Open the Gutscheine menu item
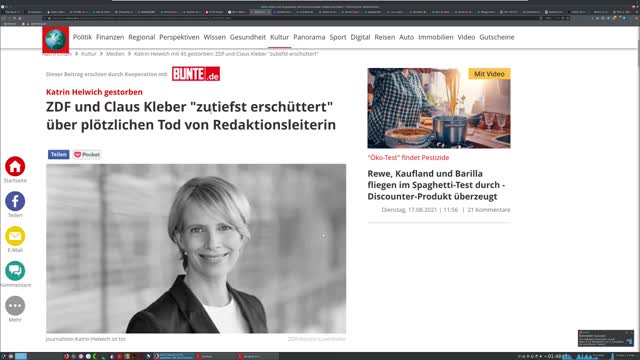 [x=497, y=37]
